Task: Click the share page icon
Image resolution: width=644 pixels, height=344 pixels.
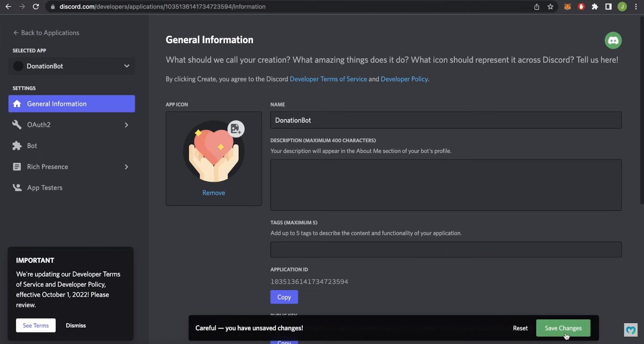Action: click(537, 6)
